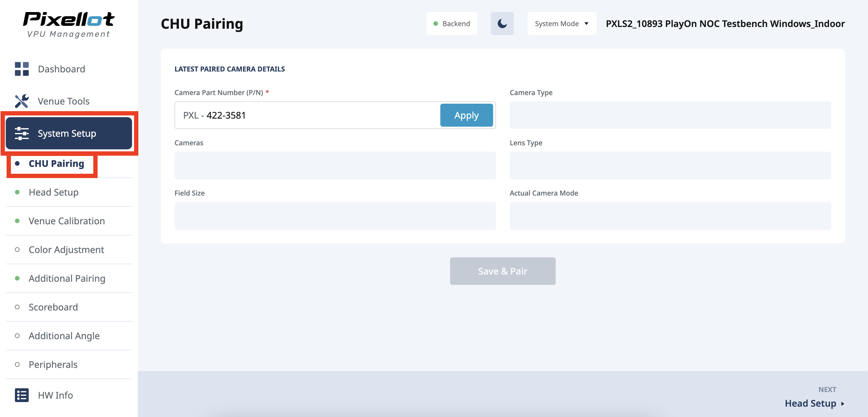This screenshot has height=417, width=868.
Task: Select Peripherals in sidebar
Action: click(x=53, y=364)
